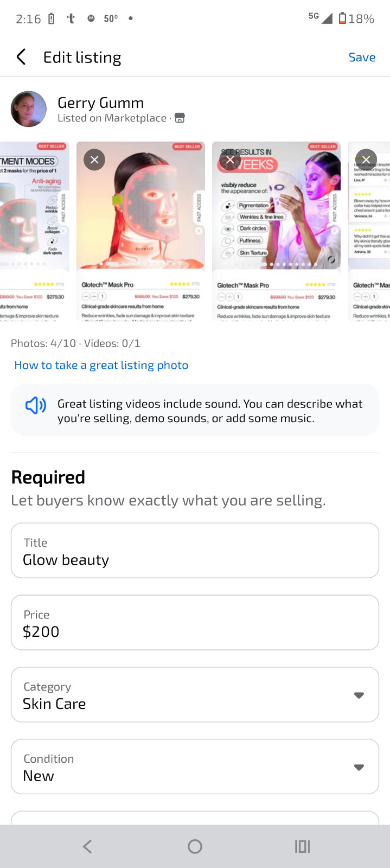Open How to take a great listing photo
Image resolution: width=390 pixels, height=868 pixels.
coord(101,365)
